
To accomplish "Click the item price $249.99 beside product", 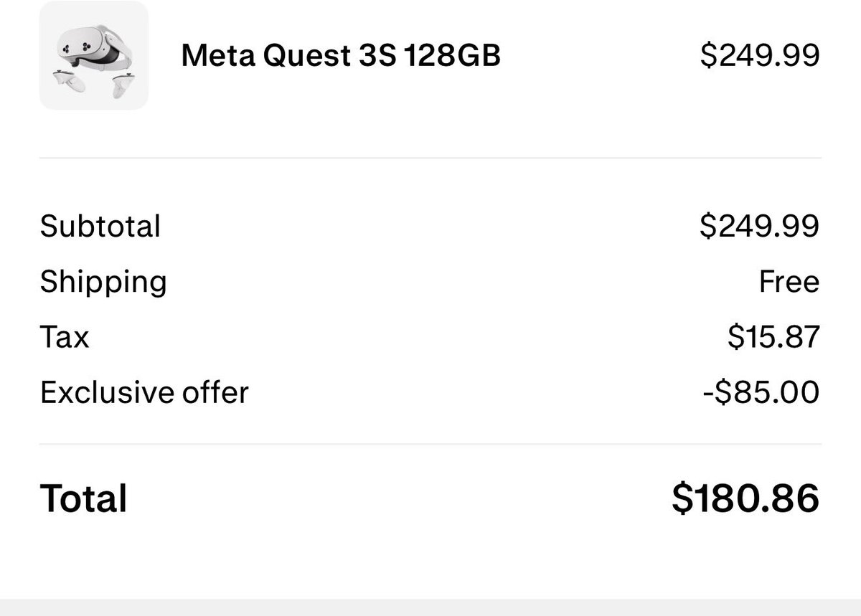I will coord(760,55).
